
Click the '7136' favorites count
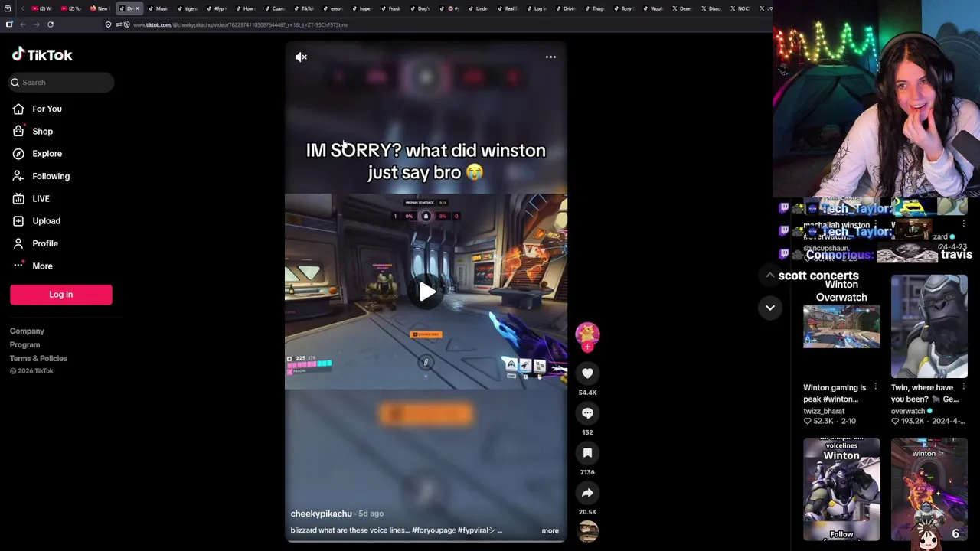tap(587, 472)
